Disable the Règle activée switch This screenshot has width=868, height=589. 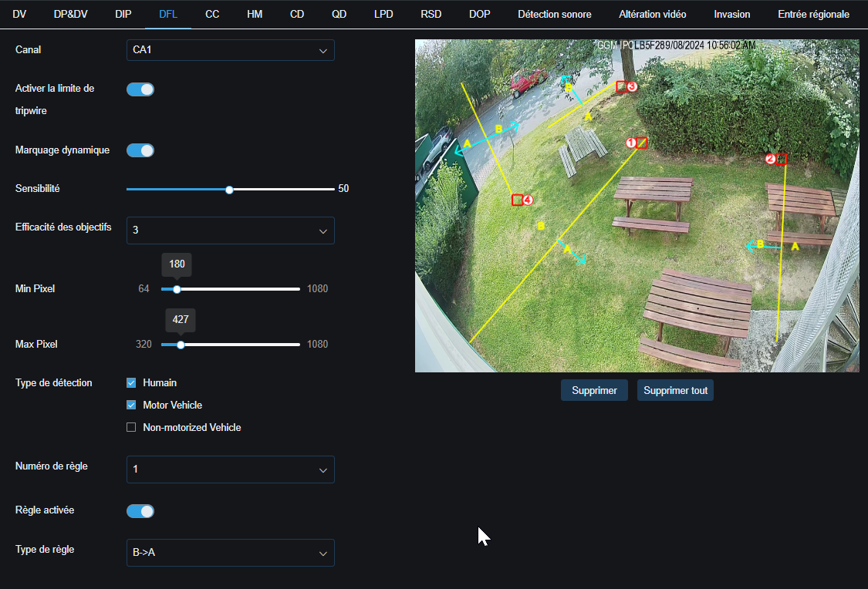pos(140,510)
